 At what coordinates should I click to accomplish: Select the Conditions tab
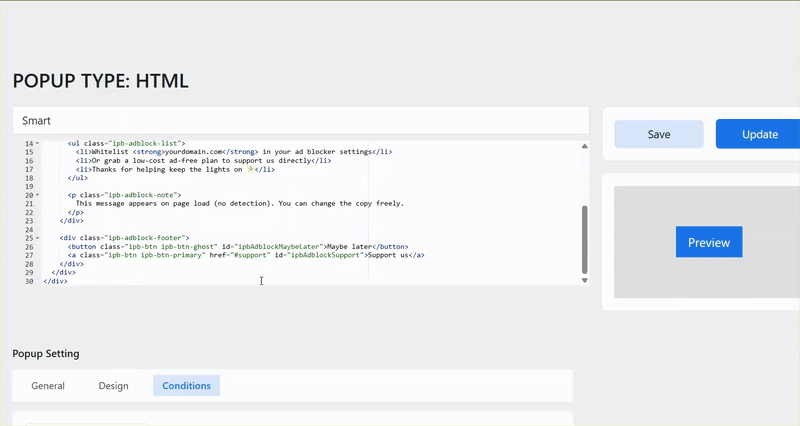point(186,386)
